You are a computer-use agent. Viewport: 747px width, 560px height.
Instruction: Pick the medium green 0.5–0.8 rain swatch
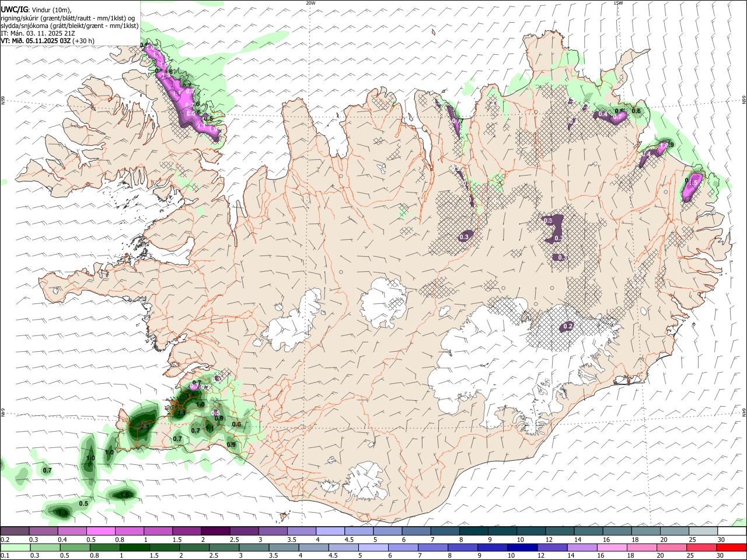(x=75, y=548)
